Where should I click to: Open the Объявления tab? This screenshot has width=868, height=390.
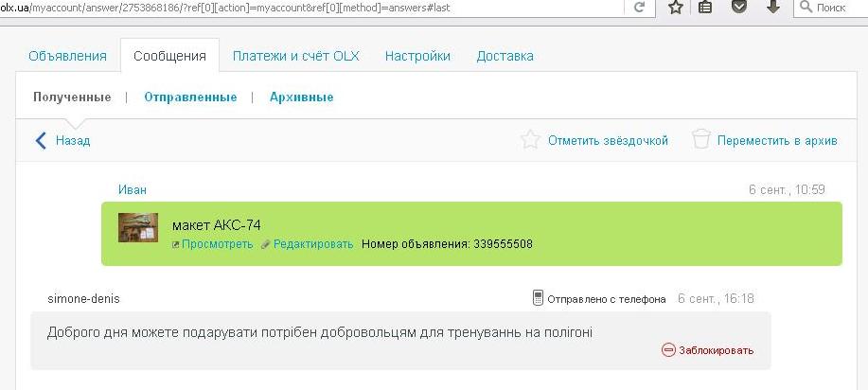pyautogui.click(x=67, y=56)
